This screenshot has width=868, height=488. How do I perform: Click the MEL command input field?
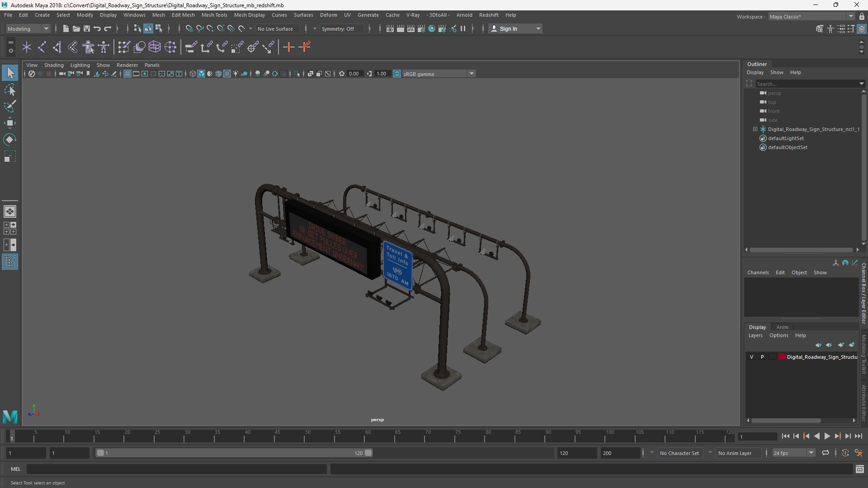[176, 469]
